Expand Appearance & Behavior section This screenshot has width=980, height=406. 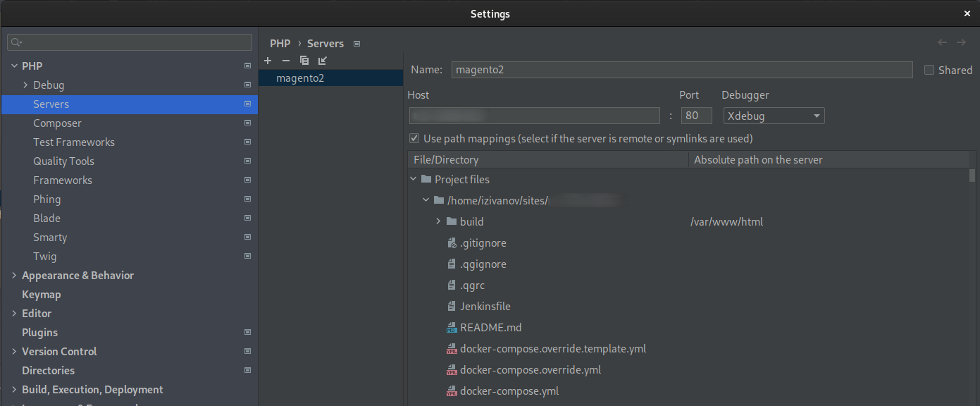15,276
